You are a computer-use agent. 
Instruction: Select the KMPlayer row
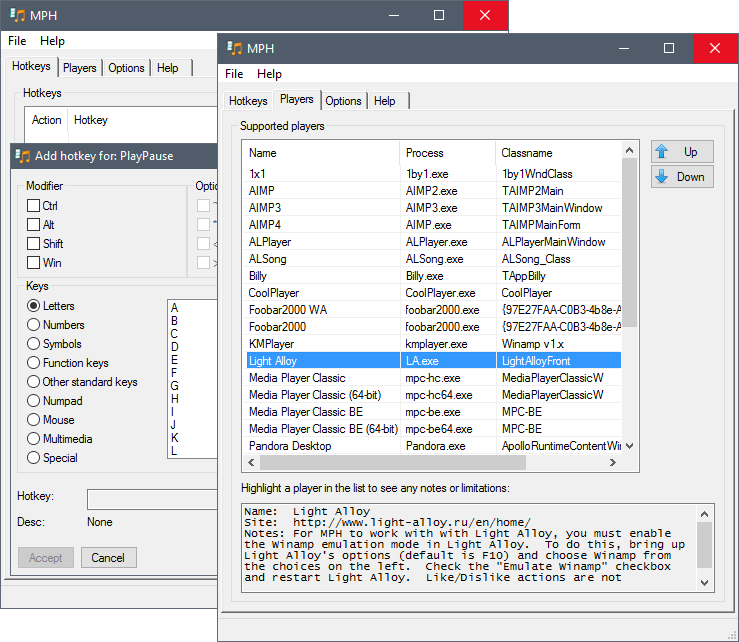click(x=433, y=344)
